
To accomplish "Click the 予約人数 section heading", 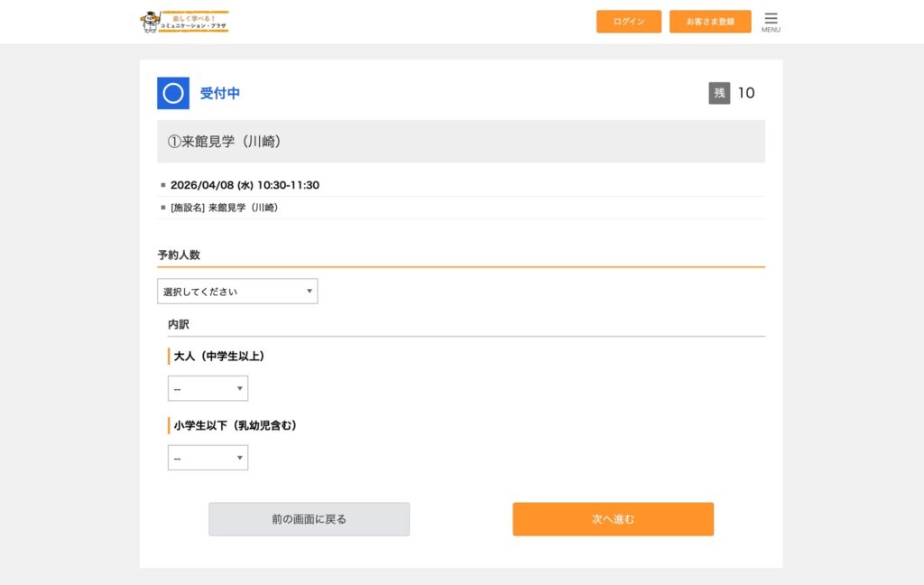I will tap(179, 255).
